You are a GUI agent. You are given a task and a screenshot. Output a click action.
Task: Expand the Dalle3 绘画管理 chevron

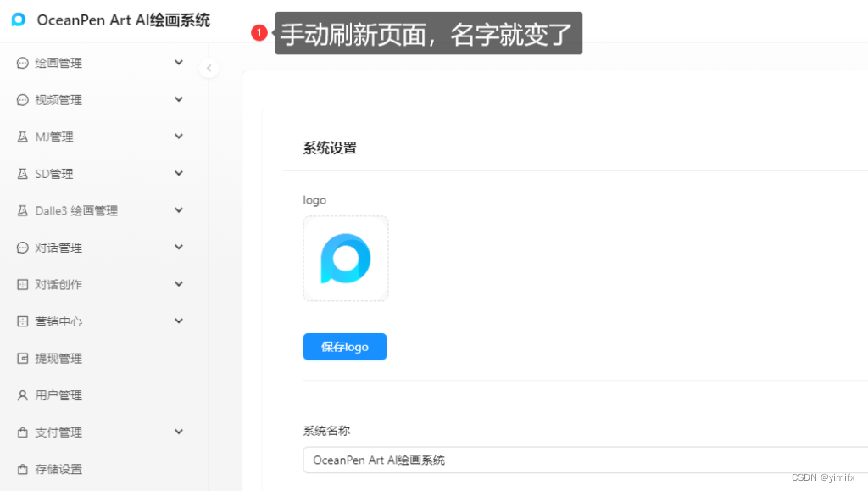178,210
